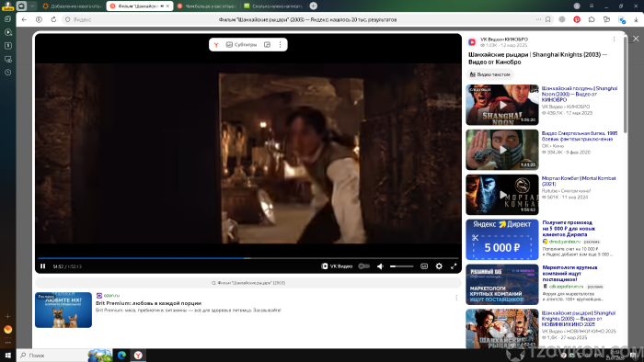This screenshot has height=362, width=644.
Task: Open downloads arrow icon
Action: [637, 19]
